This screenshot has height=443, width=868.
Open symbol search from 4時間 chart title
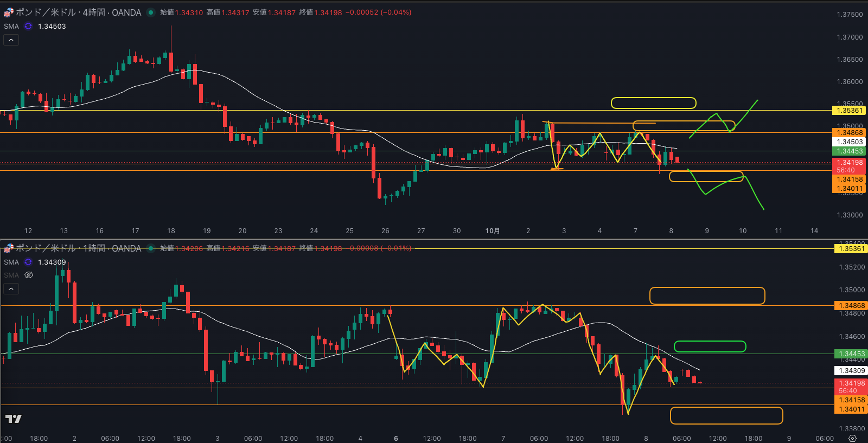[79, 12]
